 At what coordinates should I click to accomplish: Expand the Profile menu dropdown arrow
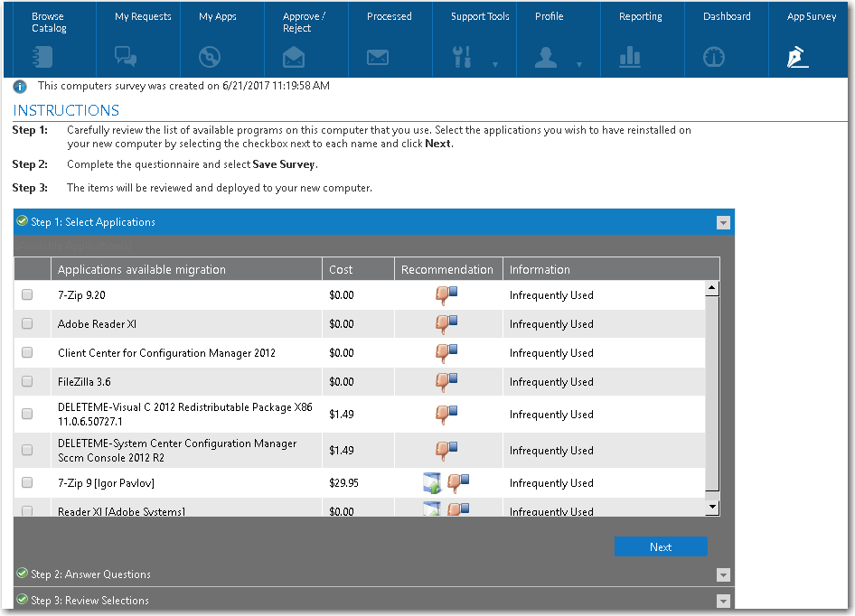click(x=579, y=64)
